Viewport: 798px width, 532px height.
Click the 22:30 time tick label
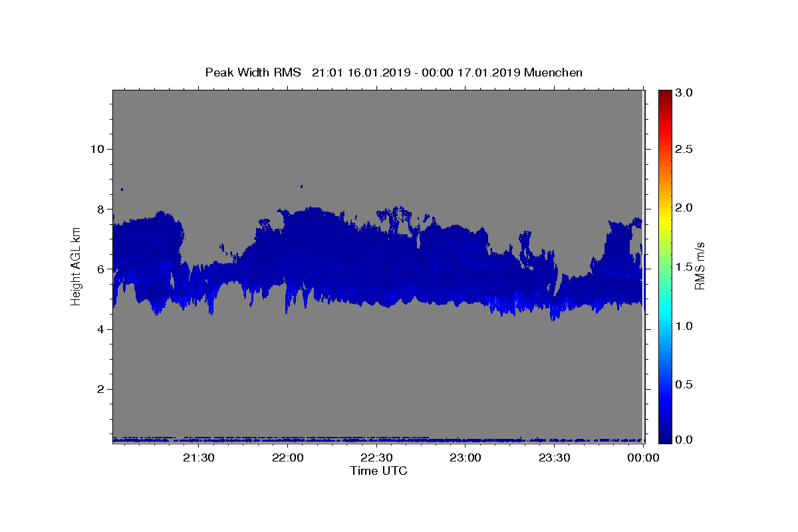coord(377,458)
